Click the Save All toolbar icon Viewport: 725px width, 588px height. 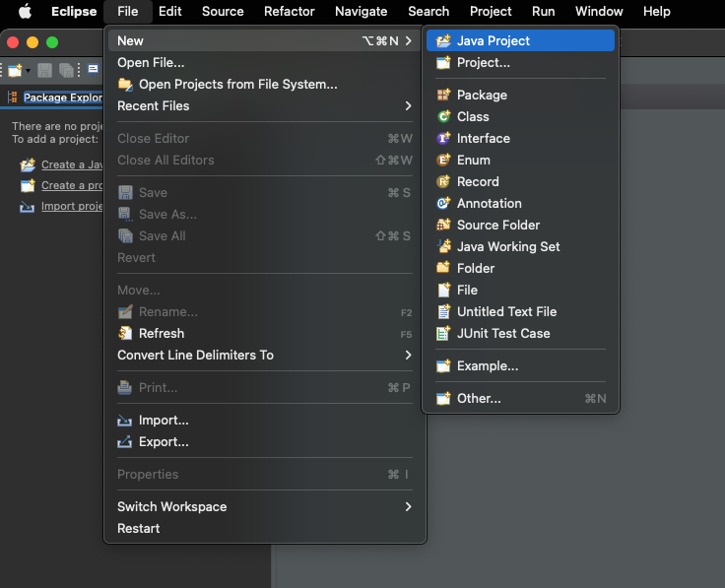tap(66, 70)
